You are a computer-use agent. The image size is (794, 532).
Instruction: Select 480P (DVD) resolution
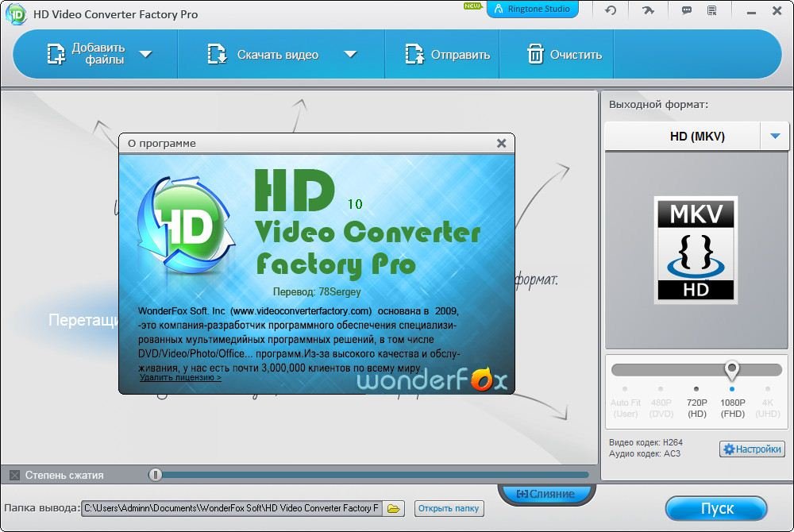(661, 402)
